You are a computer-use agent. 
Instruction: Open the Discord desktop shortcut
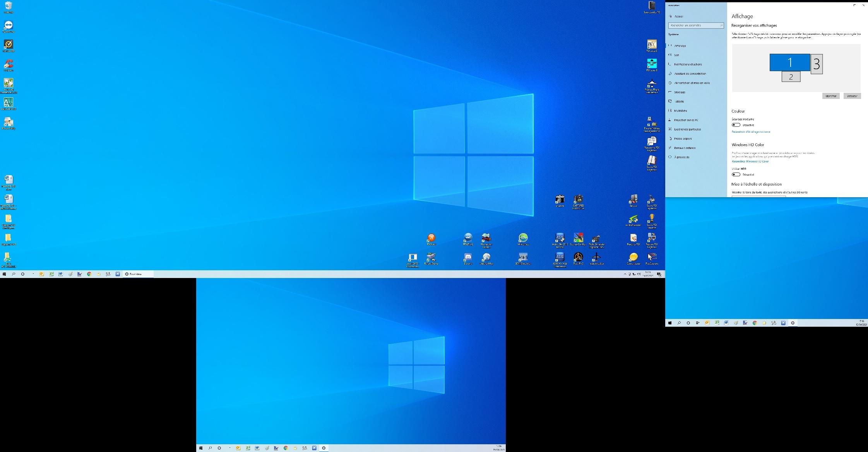[468, 257]
